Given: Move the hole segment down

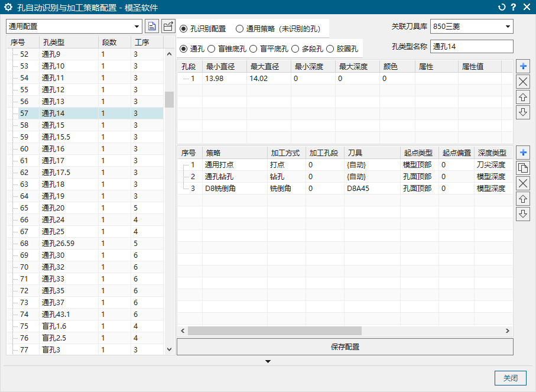Looking at the screenshot, I should [523, 112].
